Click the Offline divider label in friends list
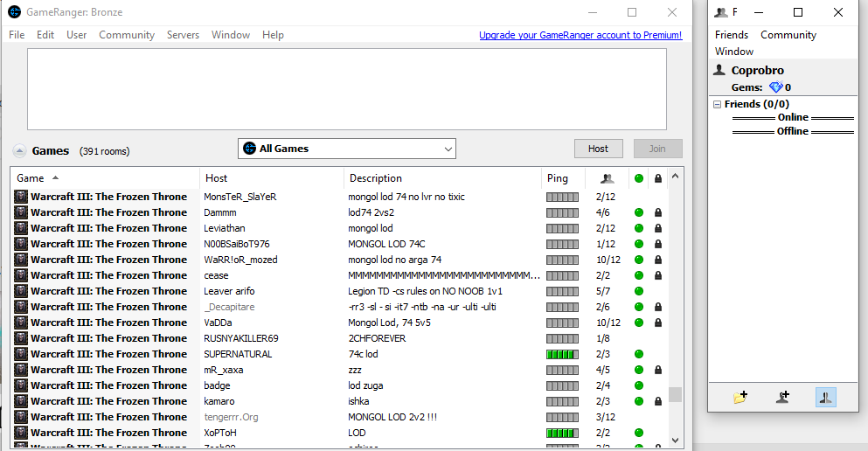The width and height of the screenshot is (868, 451). (793, 131)
